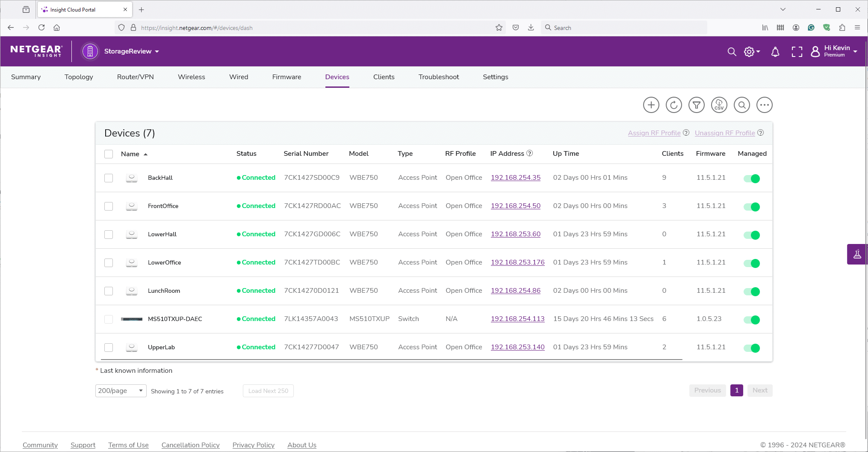Open IP address 192.168.254.35 link
Image resolution: width=868 pixels, height=452 pixels.
click(x=515, y=178)
